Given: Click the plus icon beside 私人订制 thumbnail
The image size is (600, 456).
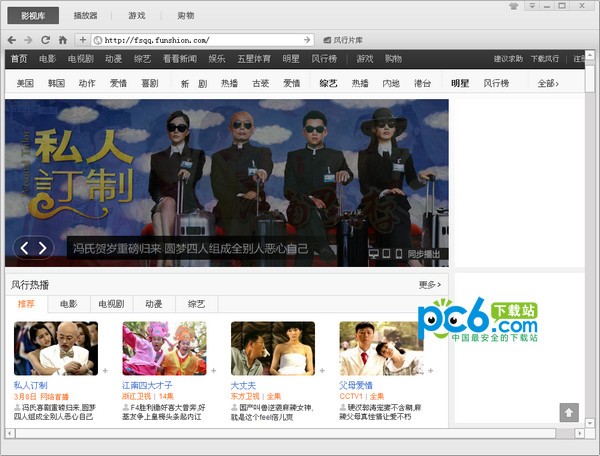Looking at the screenshot, I should (105, 371).
